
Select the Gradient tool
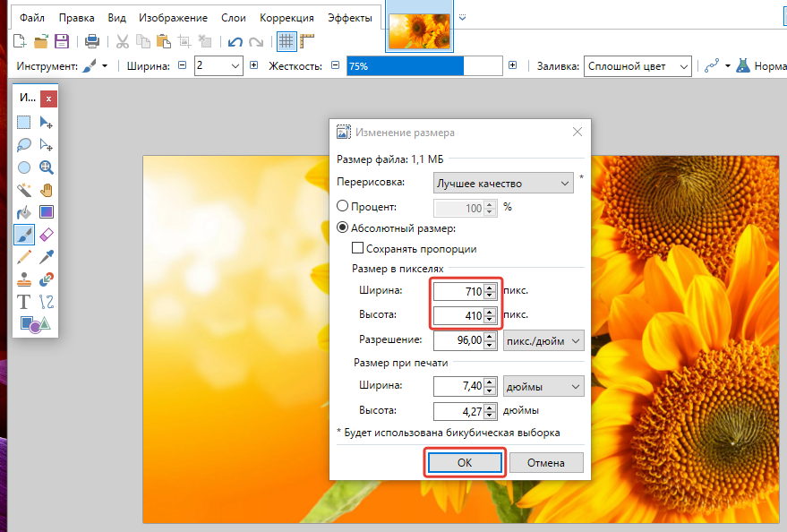47,212
